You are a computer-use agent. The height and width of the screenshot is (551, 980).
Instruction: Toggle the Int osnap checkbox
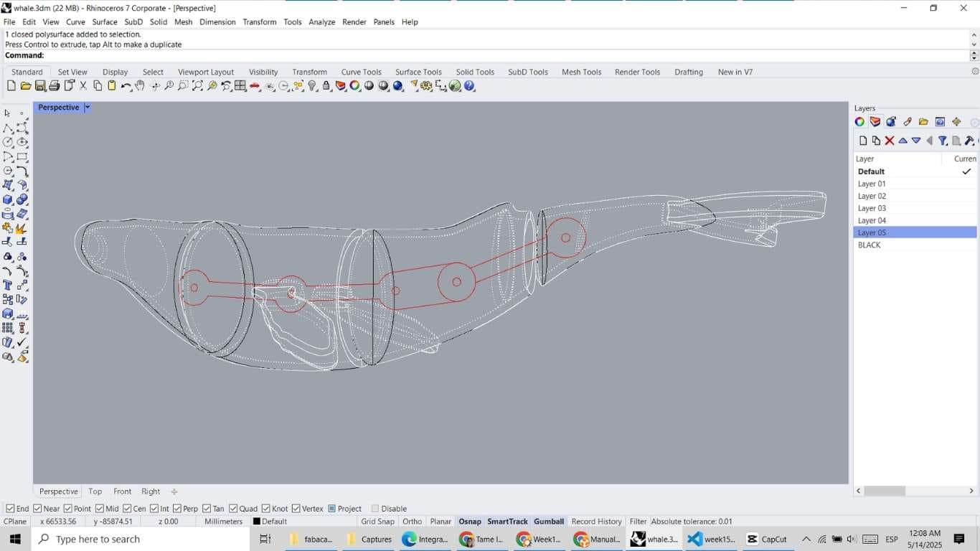click(154, 509)
